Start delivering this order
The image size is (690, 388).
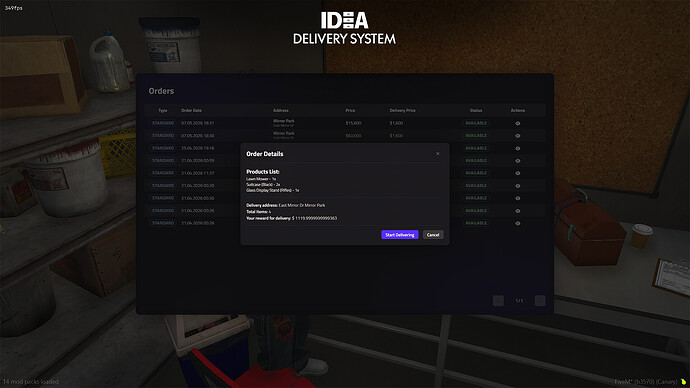(x=400, y=234)
